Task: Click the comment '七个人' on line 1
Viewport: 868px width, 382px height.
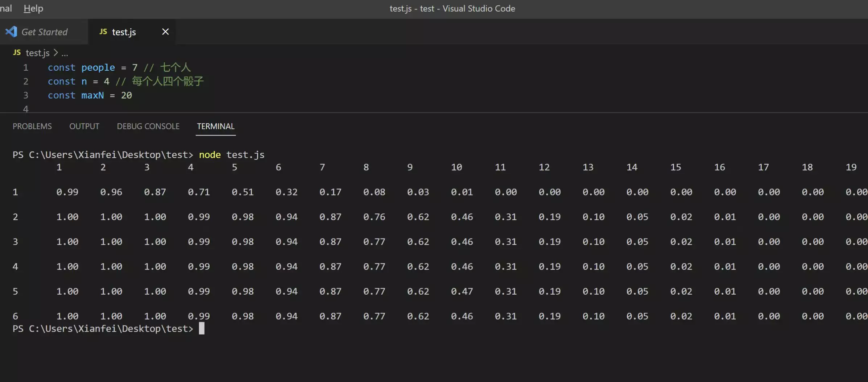Action: (x=175, y=67)
